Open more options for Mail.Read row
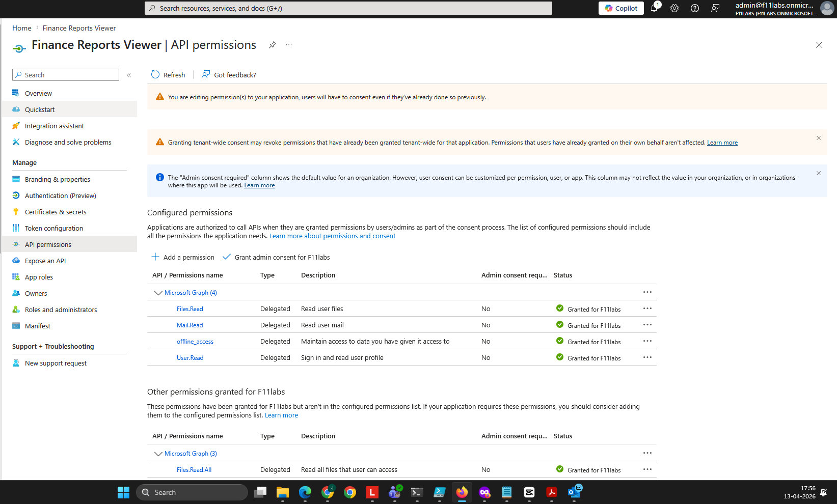Image resolution: width=837 pixels, height=504 pixels. (x=647, y=325)
